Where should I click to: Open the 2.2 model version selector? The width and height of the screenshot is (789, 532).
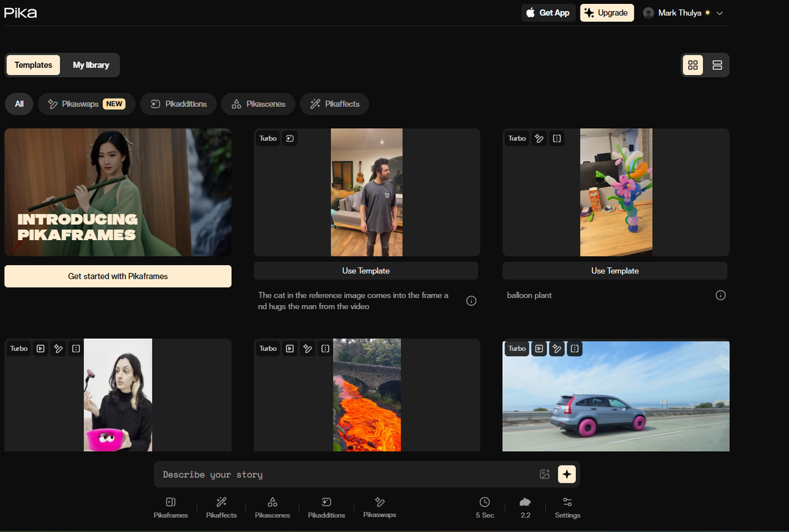(525, 508)
